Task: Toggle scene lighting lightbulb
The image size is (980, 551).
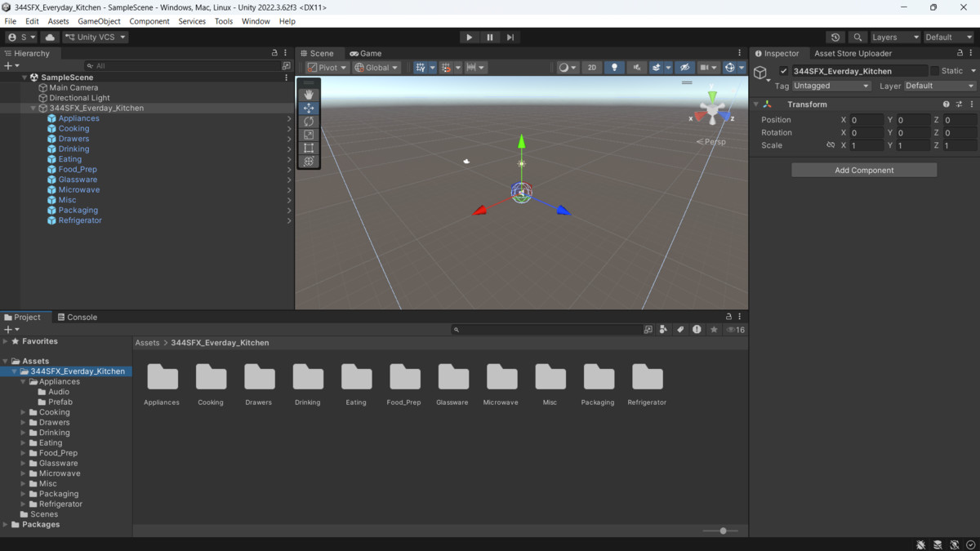Action: pyautogui.click(x=614, y=68)
